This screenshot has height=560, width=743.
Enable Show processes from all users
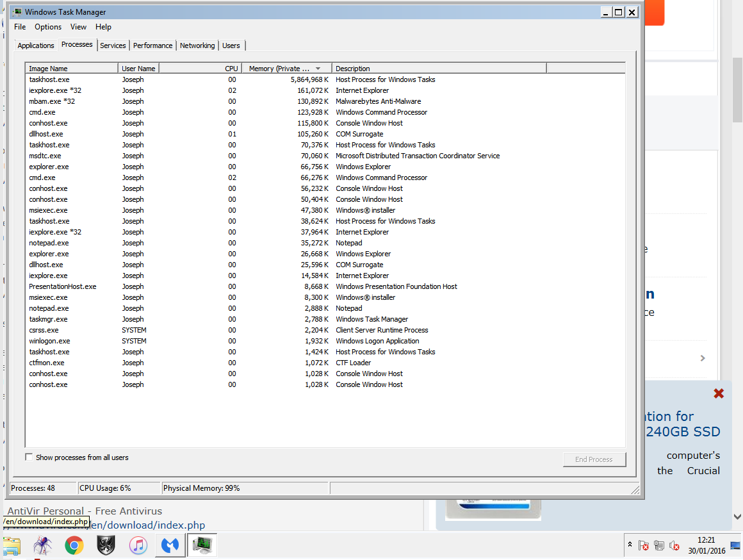[x=29, y=457]
